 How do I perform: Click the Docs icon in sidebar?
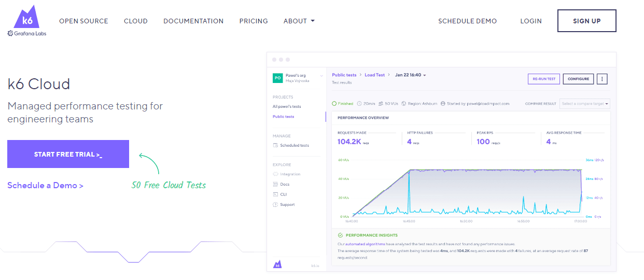[x=275, y=184]
